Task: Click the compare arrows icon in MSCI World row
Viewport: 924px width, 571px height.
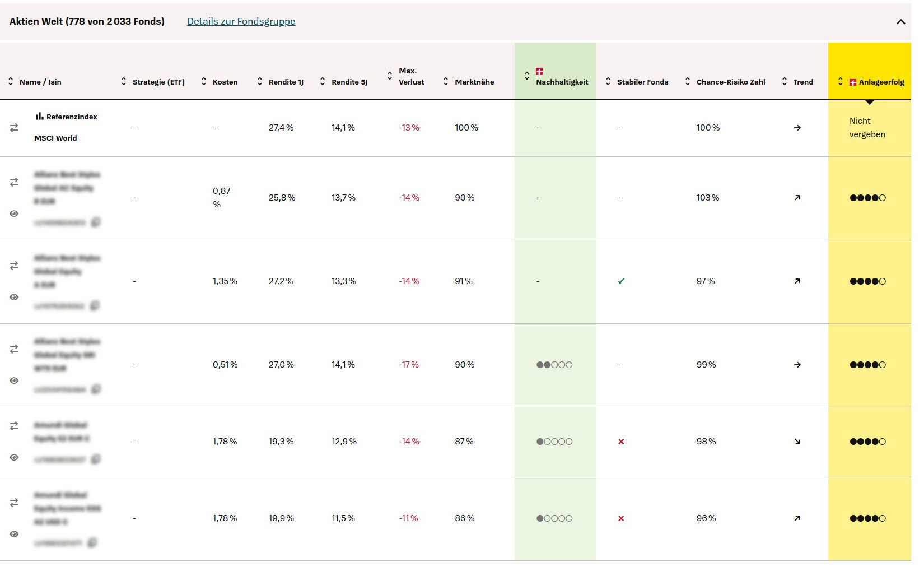Action: (x=14, y=128)
